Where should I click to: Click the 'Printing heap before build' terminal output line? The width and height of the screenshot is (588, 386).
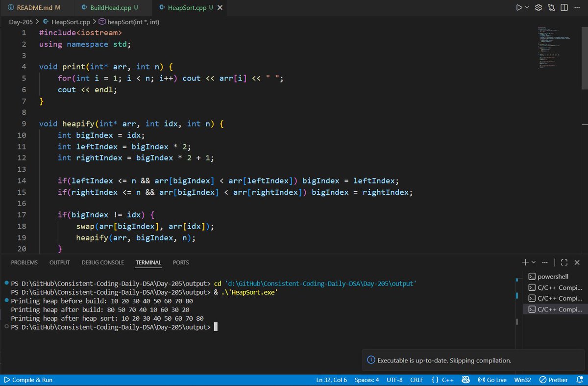[102, 301]
